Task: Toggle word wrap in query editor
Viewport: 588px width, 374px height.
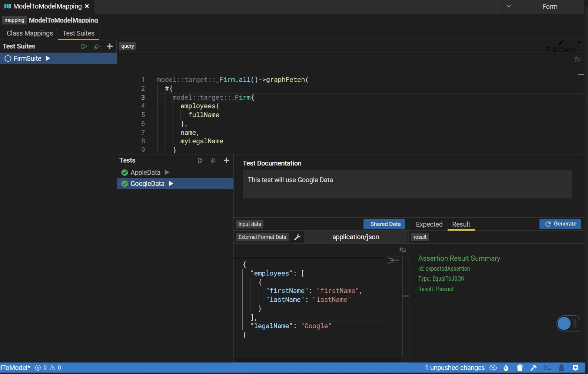Action: pyautogui.click(x=578, y=59)
